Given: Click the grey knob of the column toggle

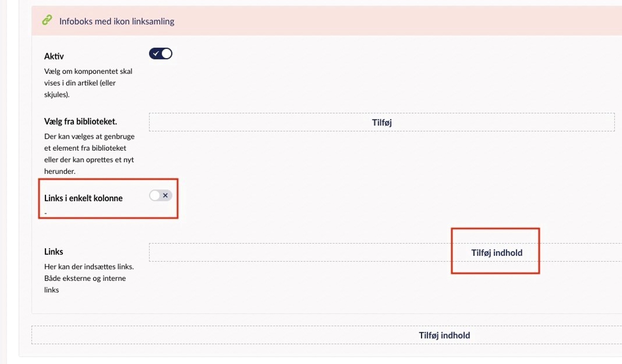Looking at the screenshot, I should [x=155, y=196].
